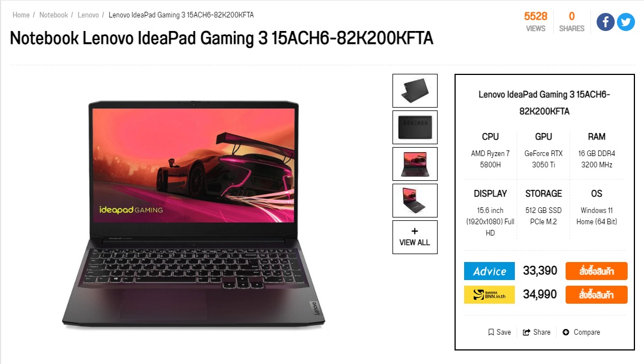Expand the gallery with VIEW ALL plus
This screenshot has width=644, height=364.
(x=415, y=237)
